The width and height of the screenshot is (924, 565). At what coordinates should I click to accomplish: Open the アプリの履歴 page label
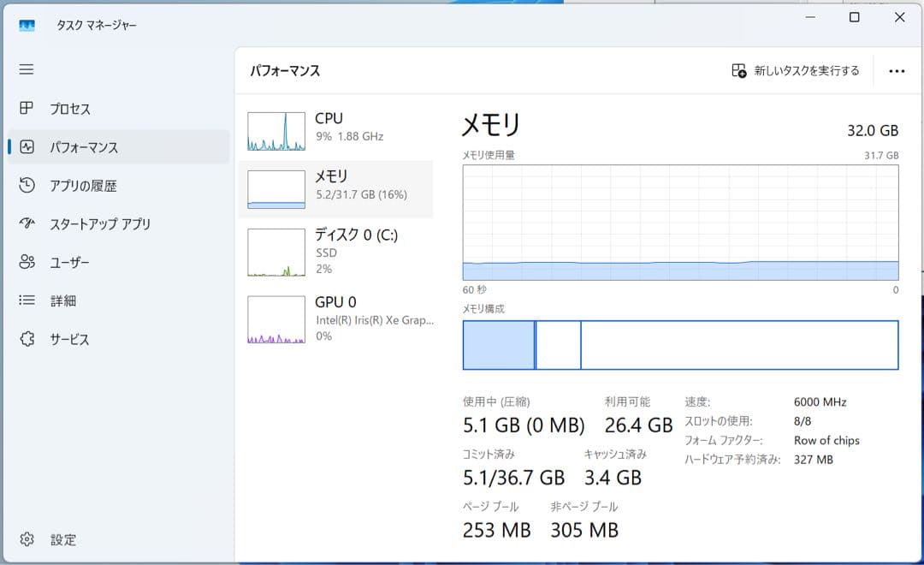83,186
